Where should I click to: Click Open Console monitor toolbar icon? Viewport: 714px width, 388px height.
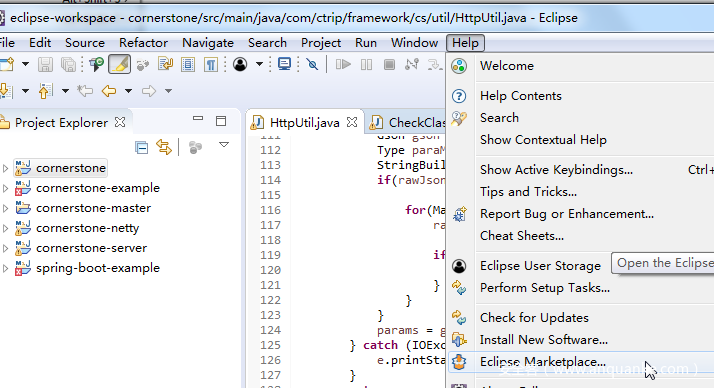[284, 64]
